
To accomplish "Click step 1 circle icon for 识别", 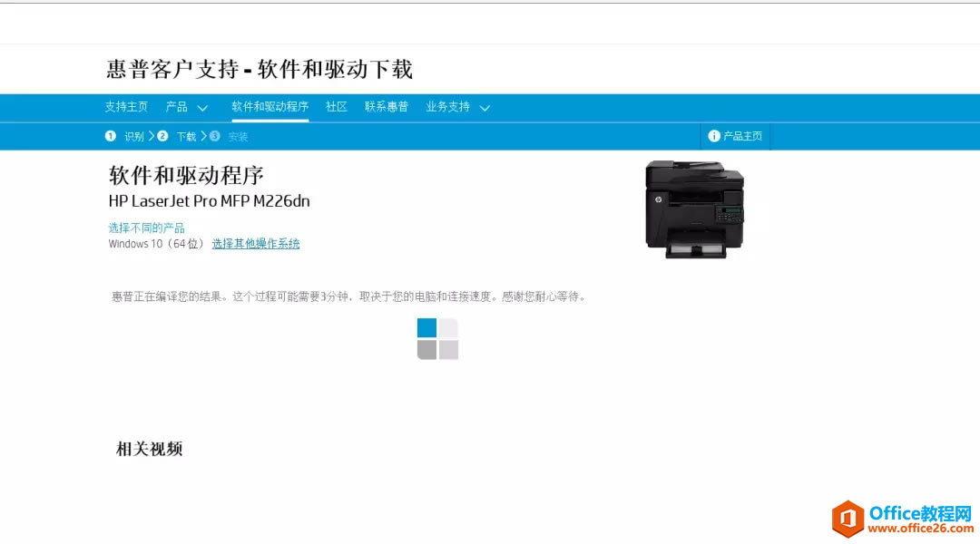I will tap(111, 136).
